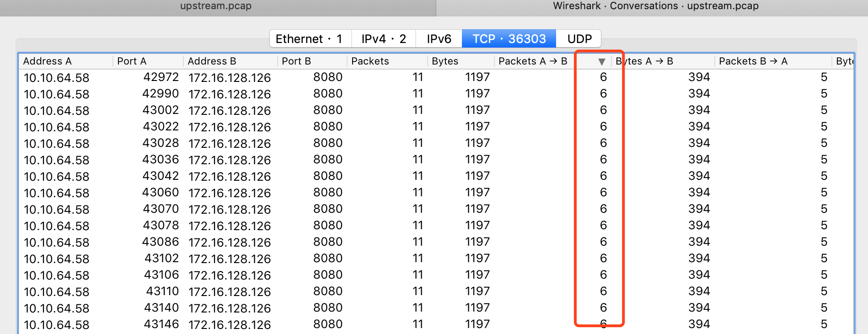Click the port 43102 cell
868x334 pixels.
click(161, 259)
